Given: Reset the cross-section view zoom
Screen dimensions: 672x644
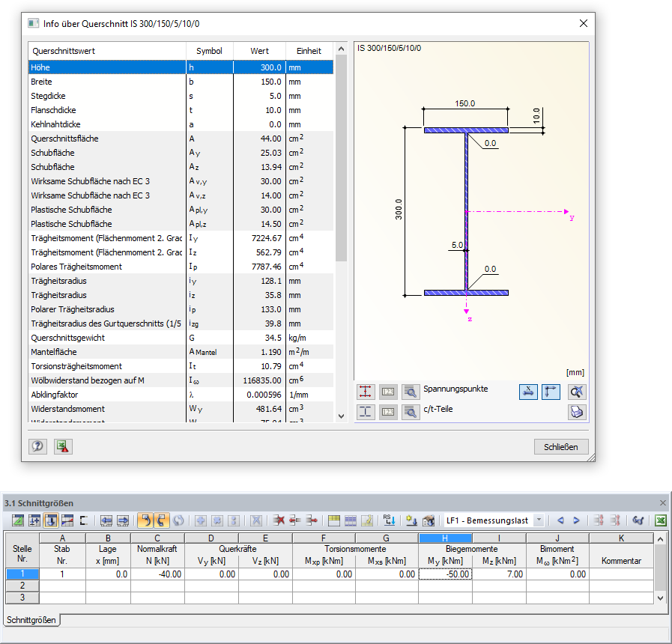Looking at the screenshot, I should tap(576, 392).
